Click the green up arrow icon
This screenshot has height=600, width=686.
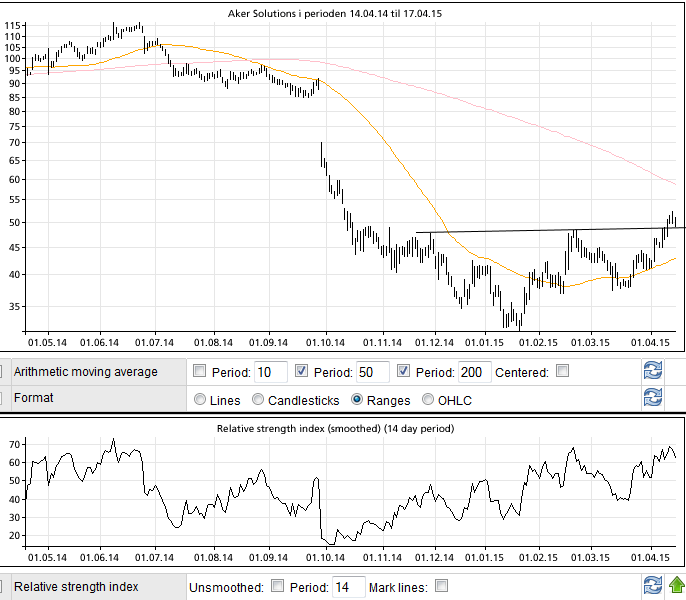(676, 586)
